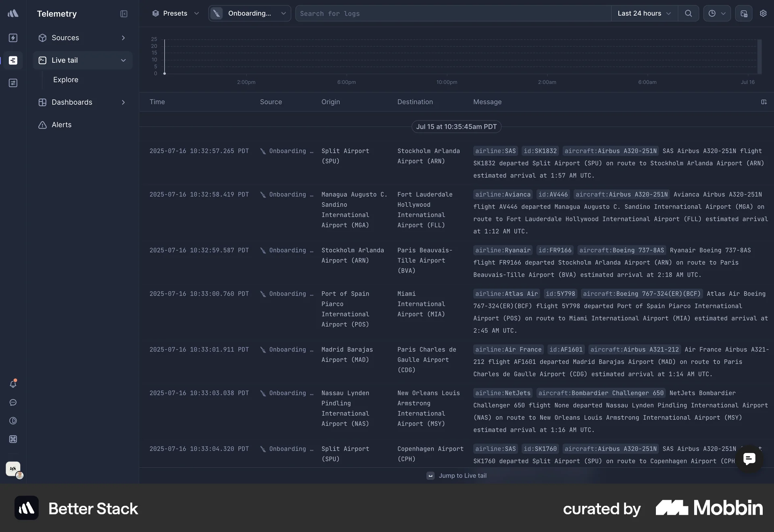Open the settings gear icon

pos(764,13)
